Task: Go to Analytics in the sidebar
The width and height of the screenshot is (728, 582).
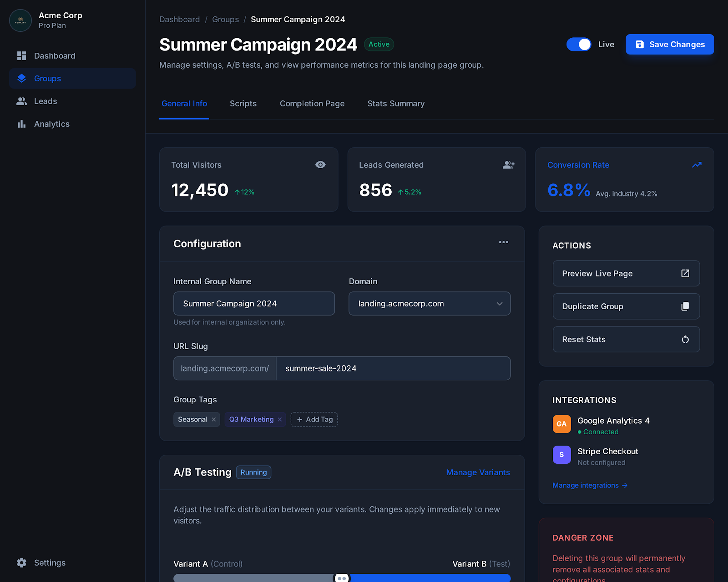Action: tap(51, 124)
